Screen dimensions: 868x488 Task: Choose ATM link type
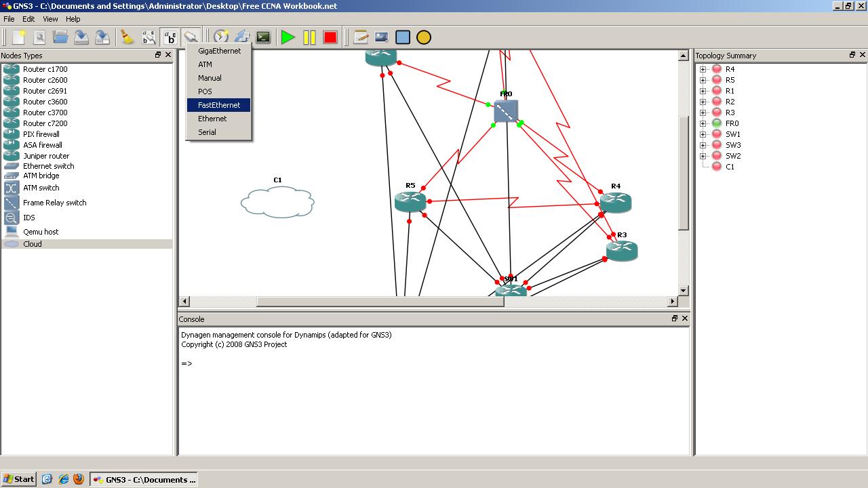pyautogui.click(x=219, y=64)
